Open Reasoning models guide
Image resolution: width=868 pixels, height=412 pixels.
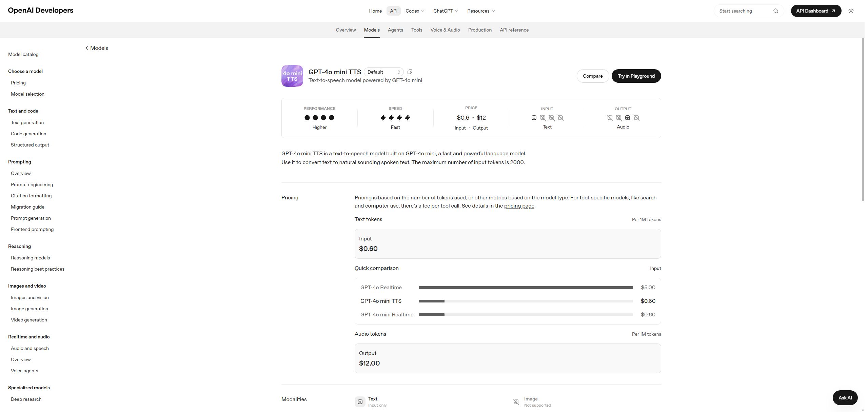pos(30,258)
